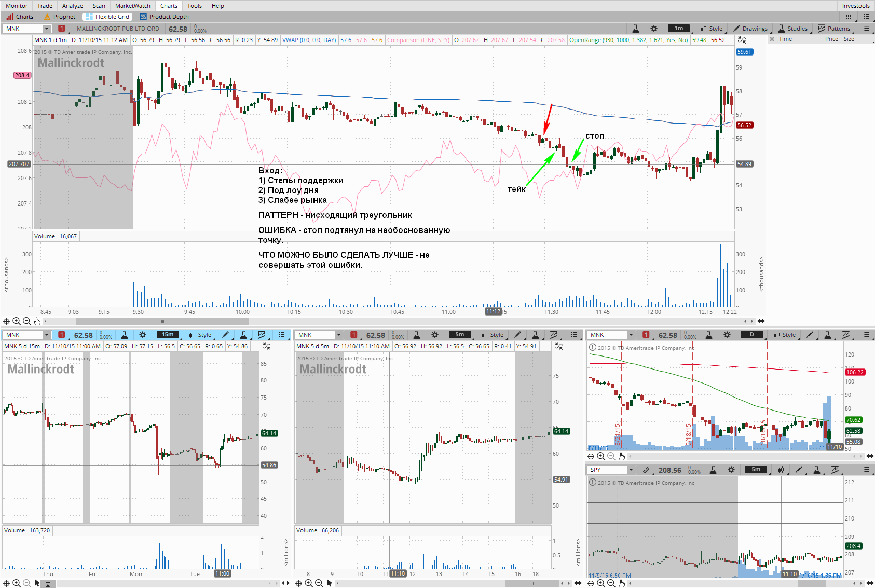The width and height of the screenshot is (875, 588).
Task: Open symbol dropdown in main MNK chart
Action: 47,29
